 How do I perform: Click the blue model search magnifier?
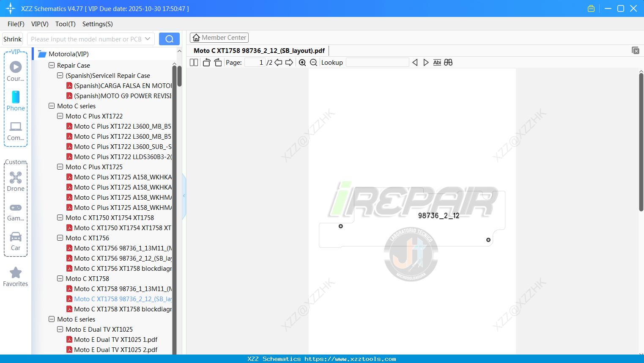pyautogui.click(x=169, y=38)
